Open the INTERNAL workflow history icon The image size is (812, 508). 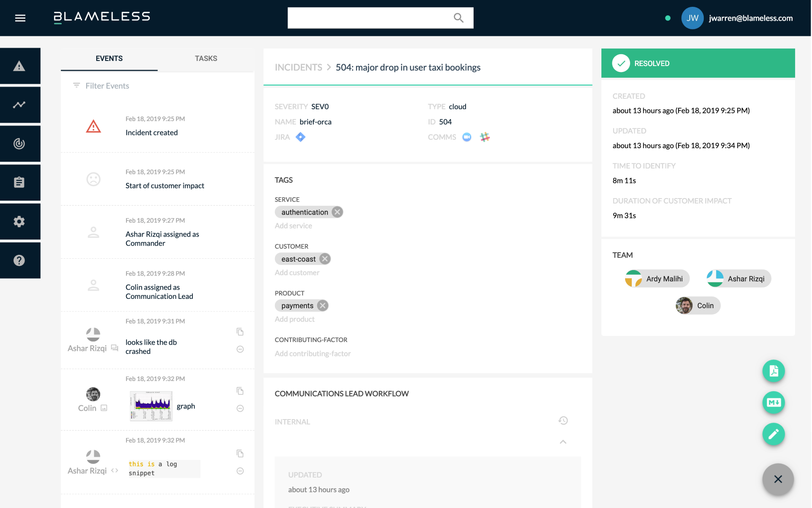563,421
